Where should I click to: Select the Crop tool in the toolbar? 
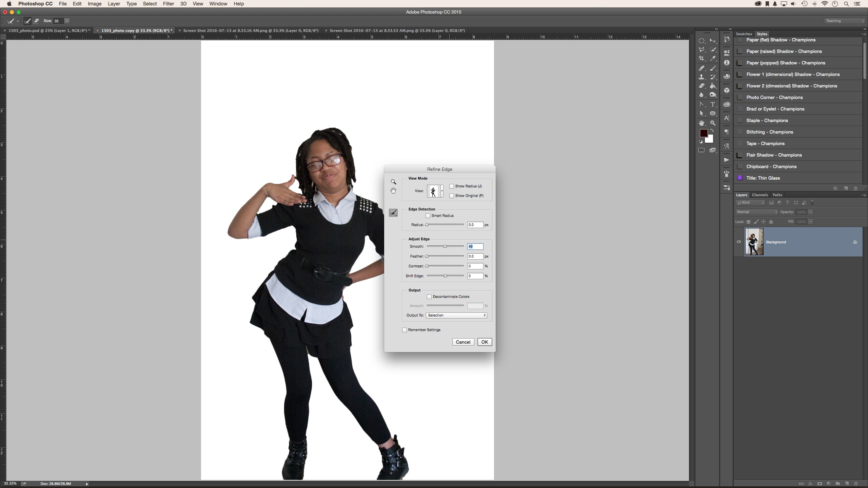[702, 58]
